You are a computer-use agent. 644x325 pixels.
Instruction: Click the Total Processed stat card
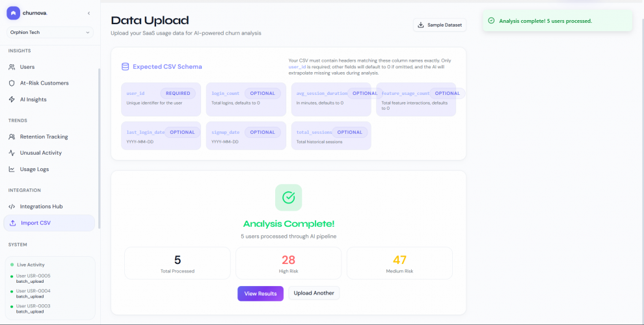[x=178, y=263]
